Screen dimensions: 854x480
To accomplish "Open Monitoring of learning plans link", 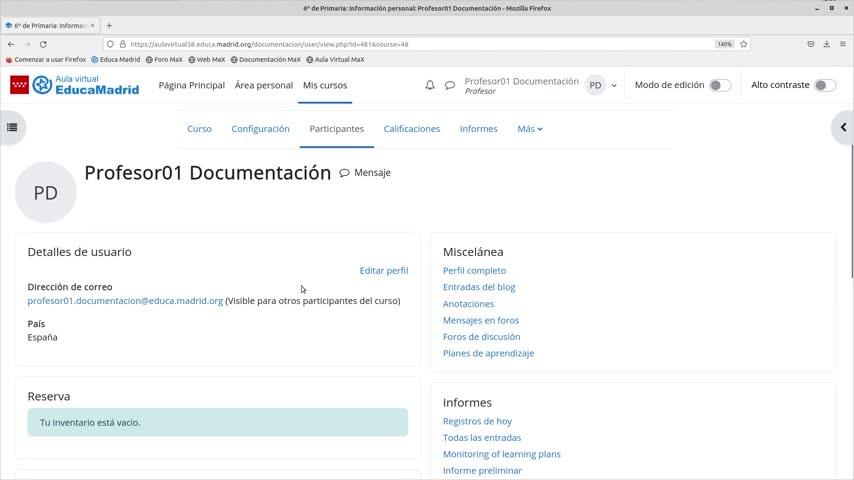I will point(502,454).
